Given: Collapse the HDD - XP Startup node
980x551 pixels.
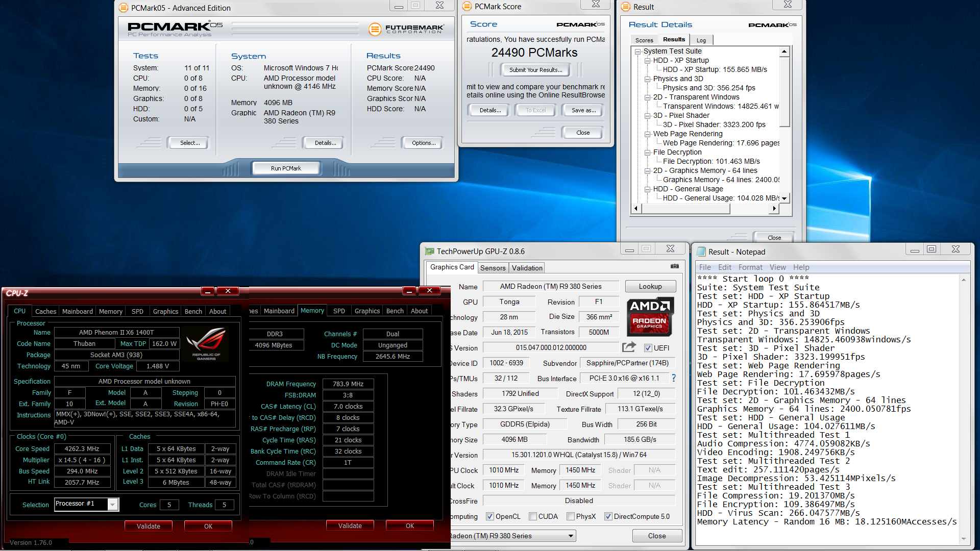Looking at the screenshot, I should 648,61.
